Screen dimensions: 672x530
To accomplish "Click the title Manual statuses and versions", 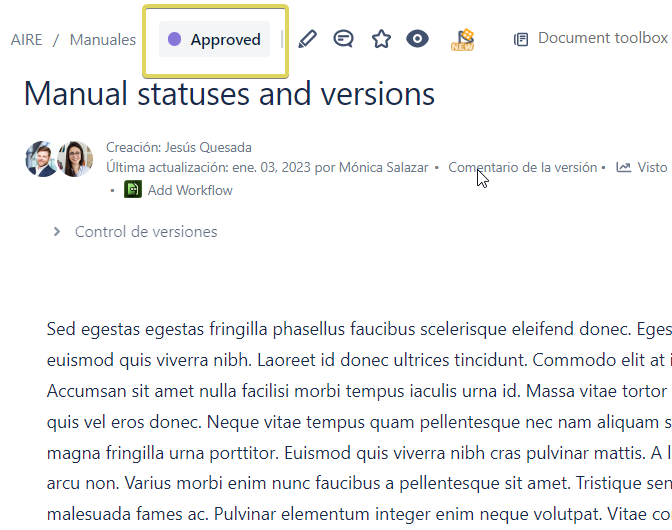I will (229, 93).
